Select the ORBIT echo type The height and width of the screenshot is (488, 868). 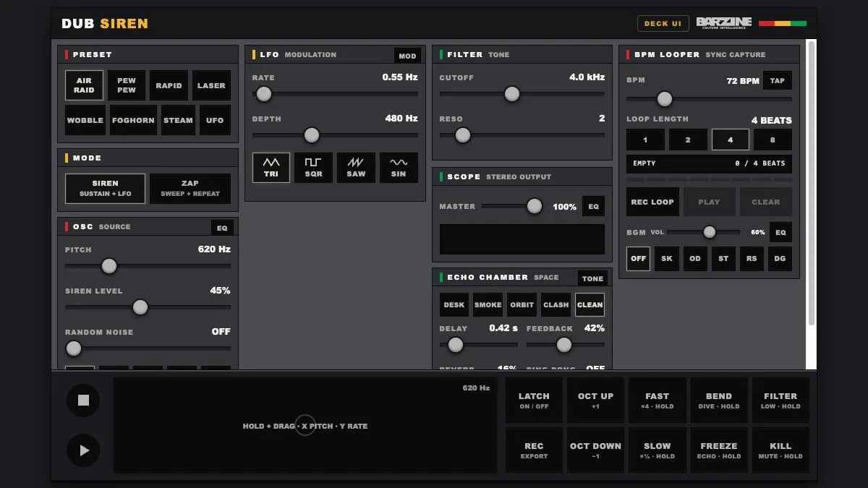click(x=522, y=304)
